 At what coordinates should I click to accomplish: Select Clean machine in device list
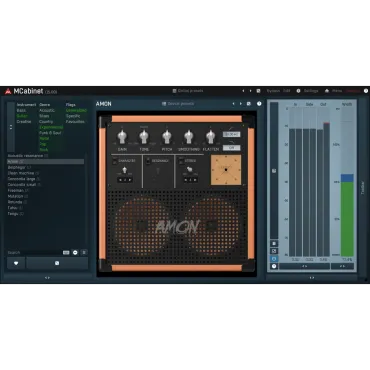click(46, 173)
